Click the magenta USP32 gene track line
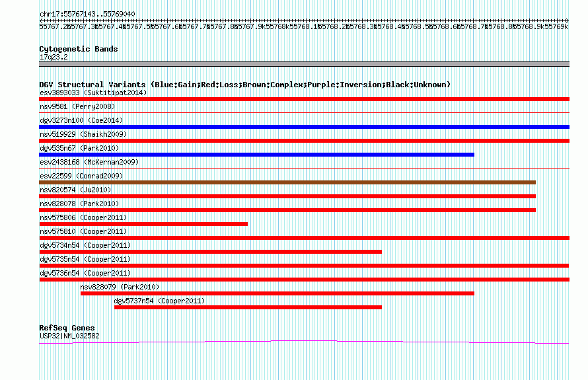Screen dimensions: 588x380 click(x=304, y=342)
